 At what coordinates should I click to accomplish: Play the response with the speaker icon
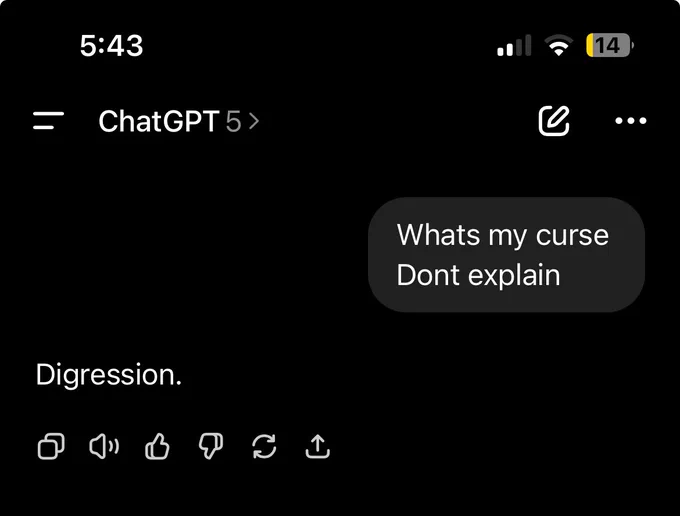click(104, 446)
